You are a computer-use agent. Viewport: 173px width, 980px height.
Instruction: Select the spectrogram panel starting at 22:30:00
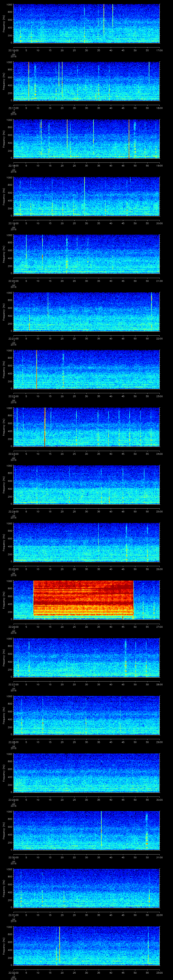click(x=87, y=831)
